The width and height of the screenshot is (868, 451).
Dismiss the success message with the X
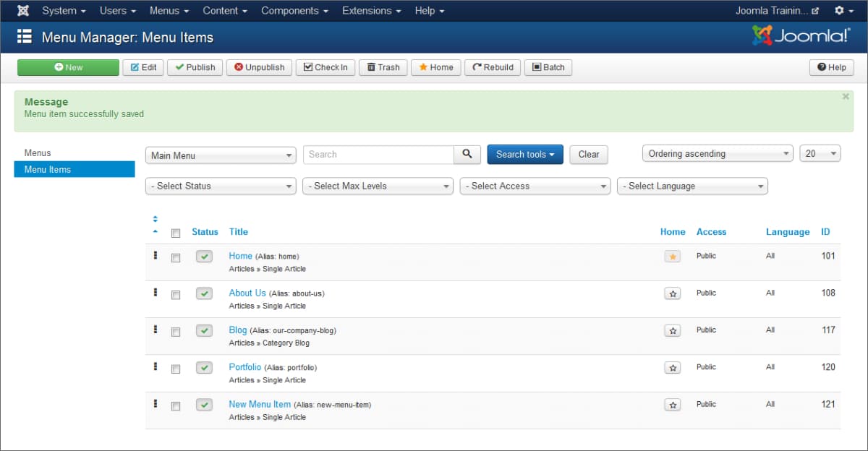tap(845, 96)
